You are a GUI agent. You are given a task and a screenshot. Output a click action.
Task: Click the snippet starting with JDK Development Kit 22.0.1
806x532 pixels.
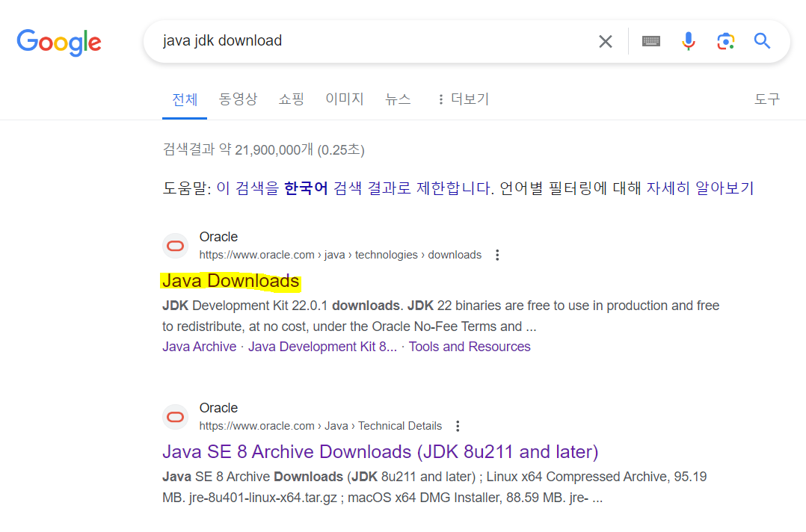click(x=440, y=316)
